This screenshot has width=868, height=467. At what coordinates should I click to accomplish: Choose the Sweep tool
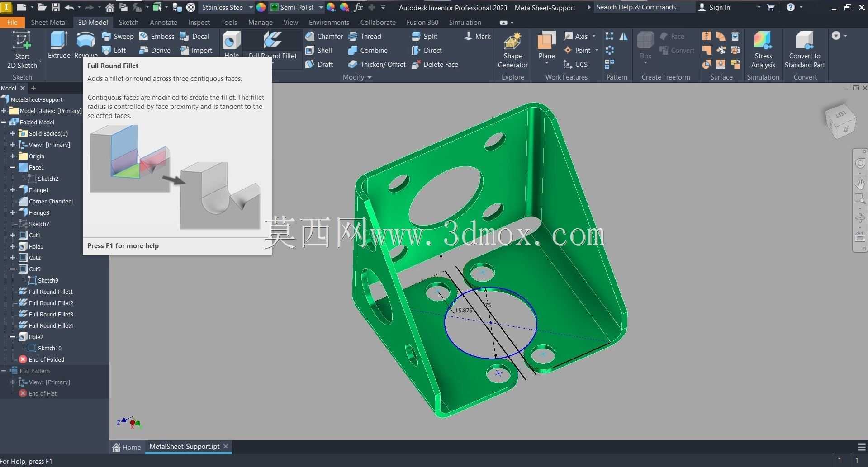pos(118,37)
